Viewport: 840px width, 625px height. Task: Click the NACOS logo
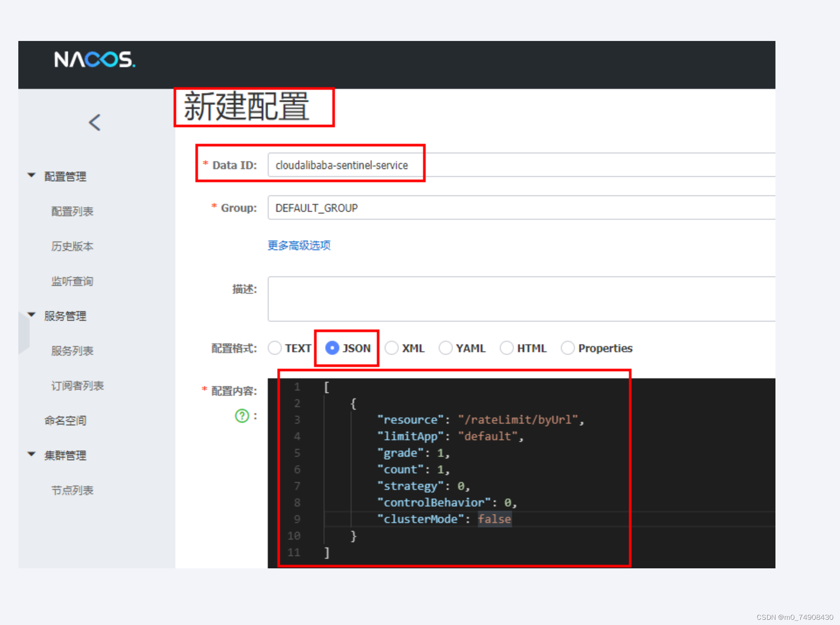pyautogui.click(x=94, y=60)
